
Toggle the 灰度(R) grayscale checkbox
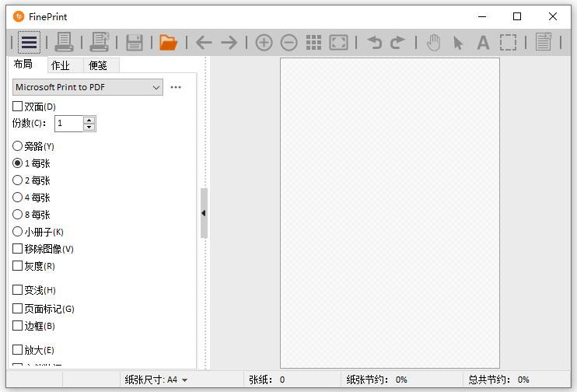pos(17,266)
